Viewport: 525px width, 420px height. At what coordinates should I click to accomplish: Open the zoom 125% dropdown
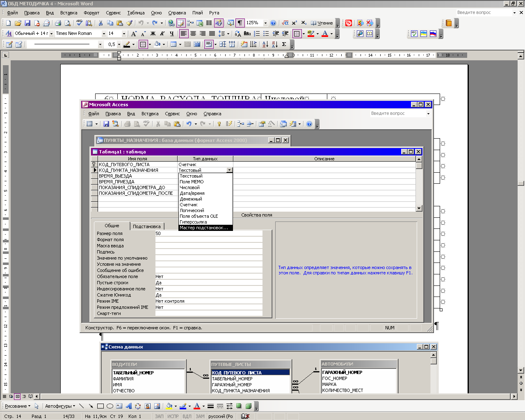[265, 23]
